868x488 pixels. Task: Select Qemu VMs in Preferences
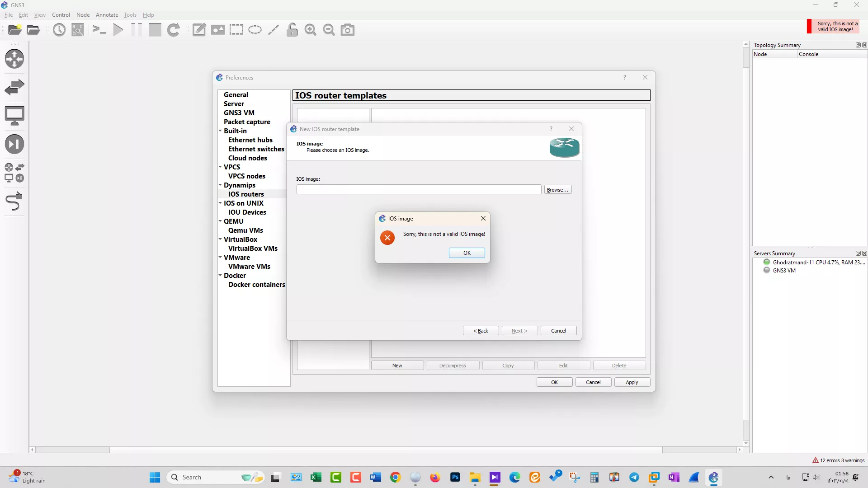tap(245, 230)
